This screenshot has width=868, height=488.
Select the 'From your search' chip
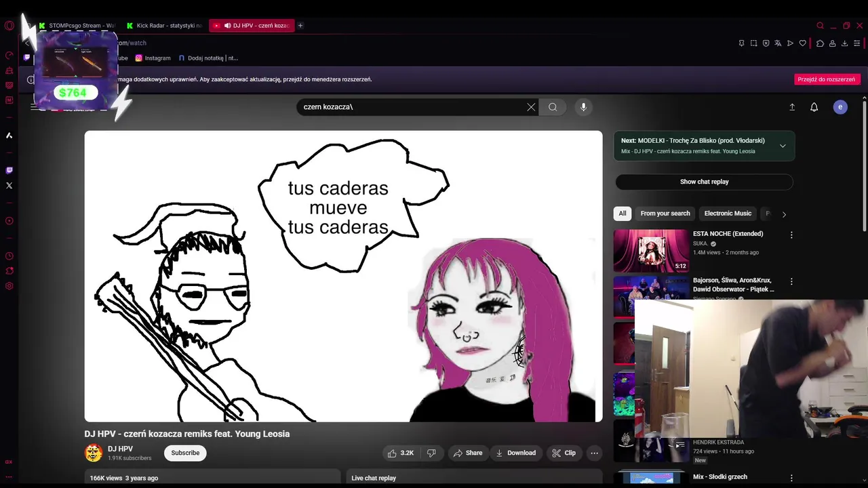pos(665,213)
